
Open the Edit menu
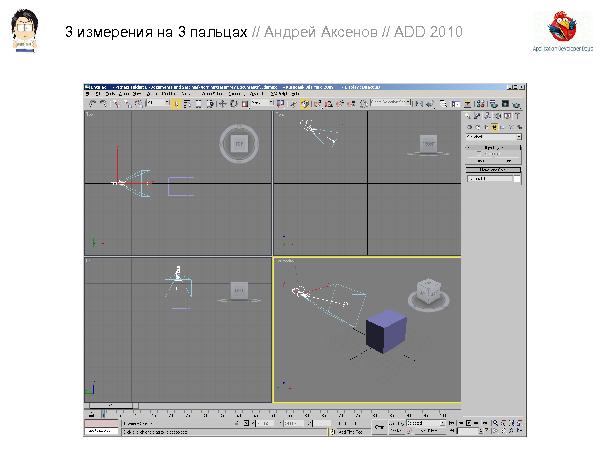pos(98,93)
